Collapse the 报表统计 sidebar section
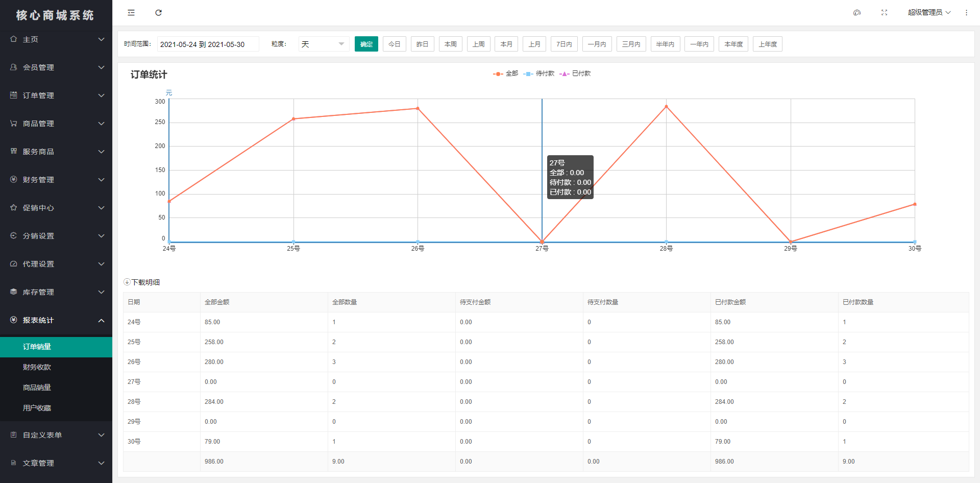Screen dimensions: 980x483 56,320
